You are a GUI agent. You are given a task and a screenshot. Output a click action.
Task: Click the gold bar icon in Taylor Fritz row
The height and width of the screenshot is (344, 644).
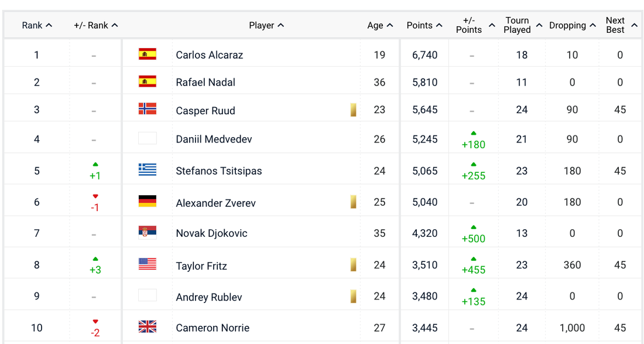[x=353, y=265]
